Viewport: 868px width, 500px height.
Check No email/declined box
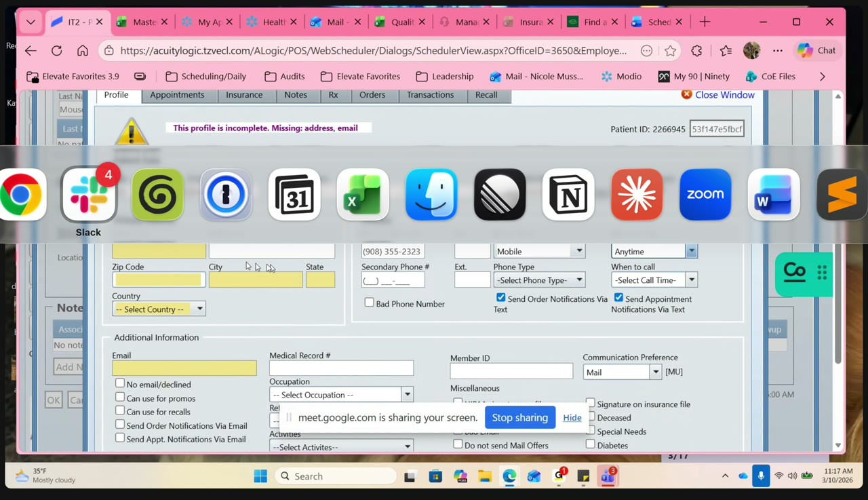(120, 383)
